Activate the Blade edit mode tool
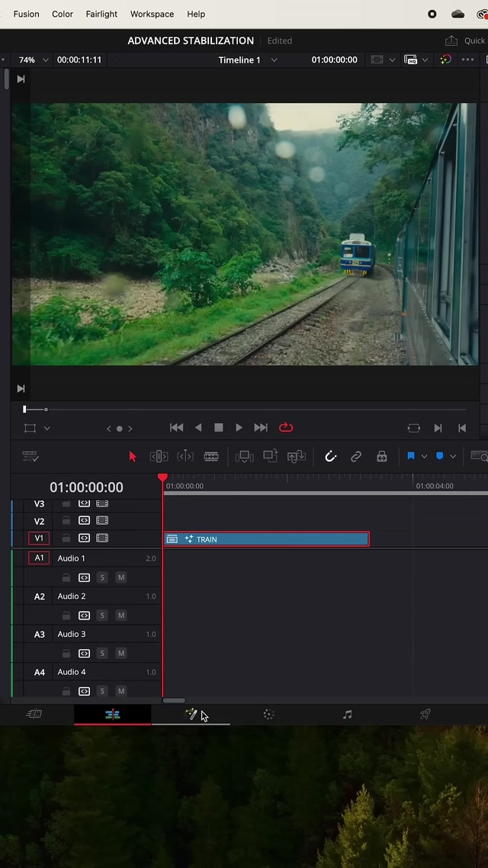 (211, 456)
